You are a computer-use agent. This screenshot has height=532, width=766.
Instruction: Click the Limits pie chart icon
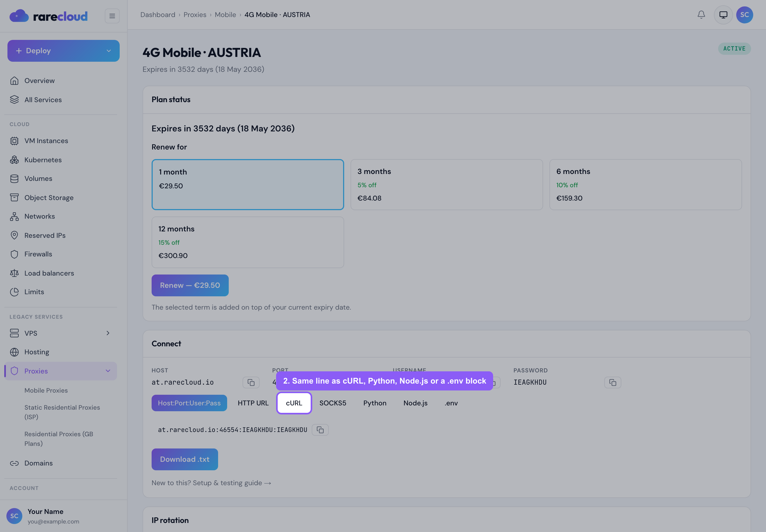click(14, 292)
